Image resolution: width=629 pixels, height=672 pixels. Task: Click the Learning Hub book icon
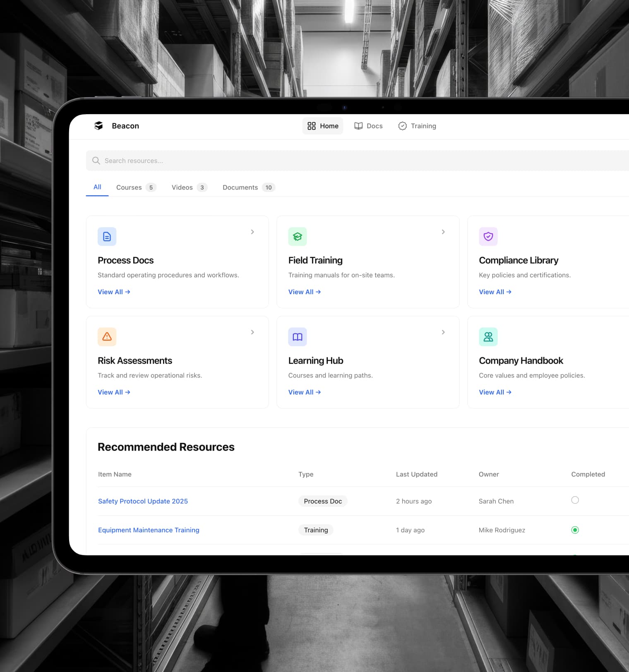point(297,337)
